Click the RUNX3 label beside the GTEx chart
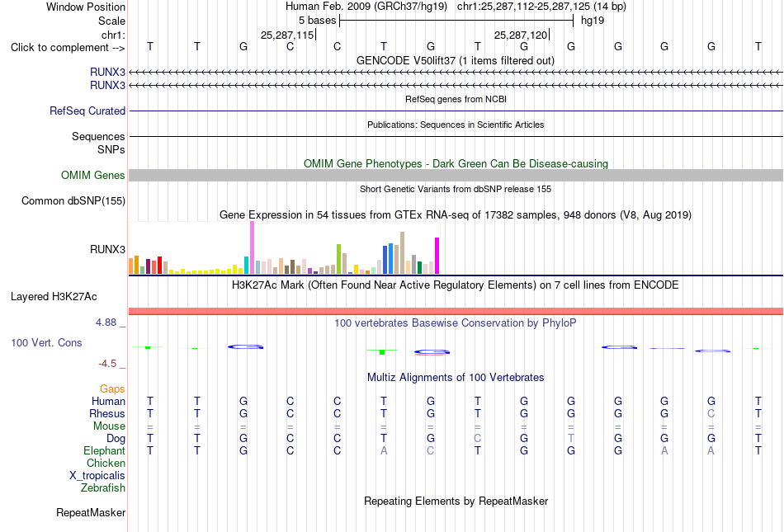This screenshot has height=532, width=784. (x=107, y=249)
